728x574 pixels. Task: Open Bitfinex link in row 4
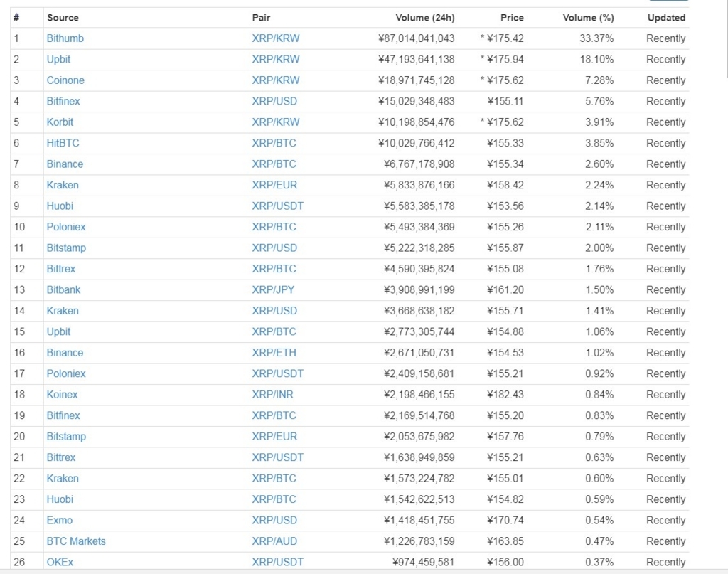pyautogui.click(x=63, y=101)
